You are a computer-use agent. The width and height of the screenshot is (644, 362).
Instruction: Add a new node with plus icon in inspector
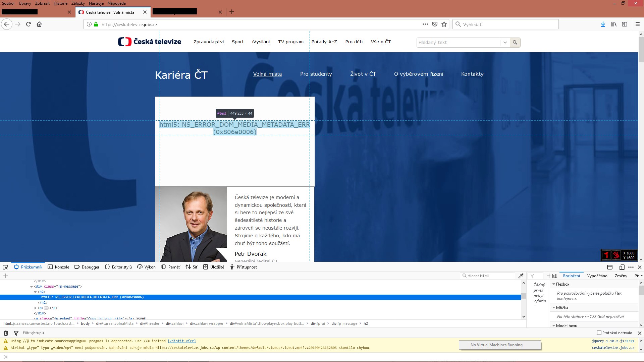coord(6,276)
